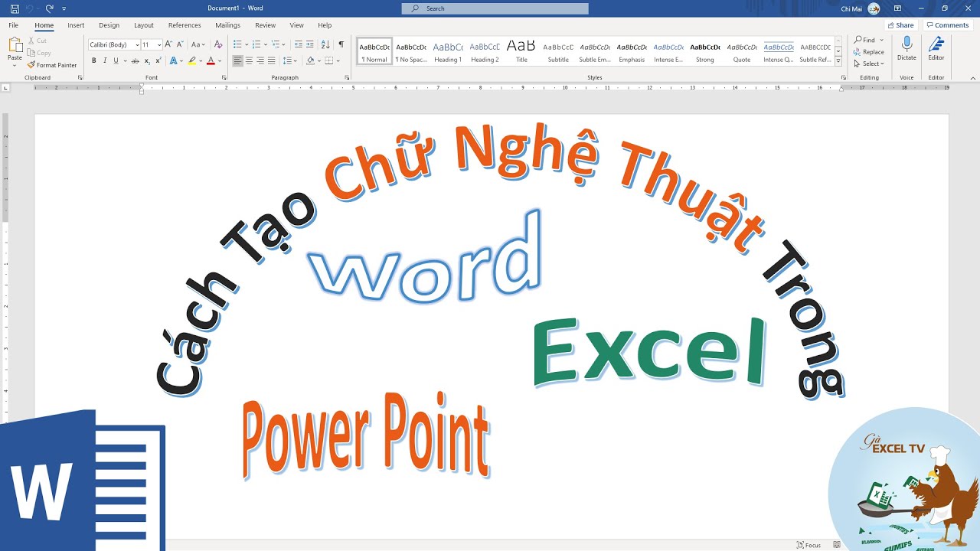Toggle Superscript formatting

point(158,60)
